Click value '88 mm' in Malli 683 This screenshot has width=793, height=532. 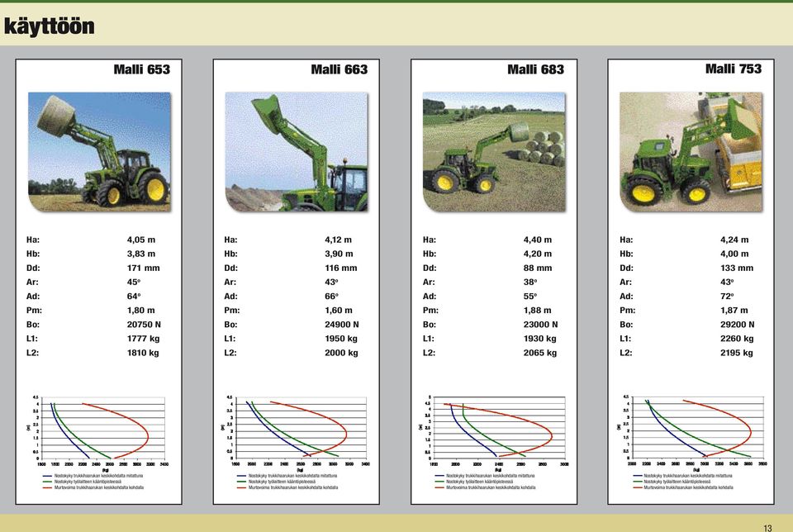click(538, 268)
